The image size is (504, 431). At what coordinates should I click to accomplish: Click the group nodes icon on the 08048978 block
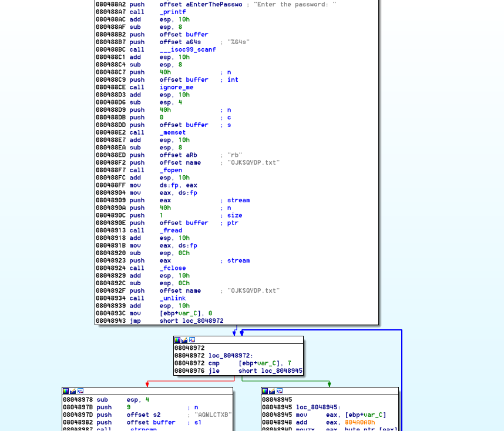(80, 391)
